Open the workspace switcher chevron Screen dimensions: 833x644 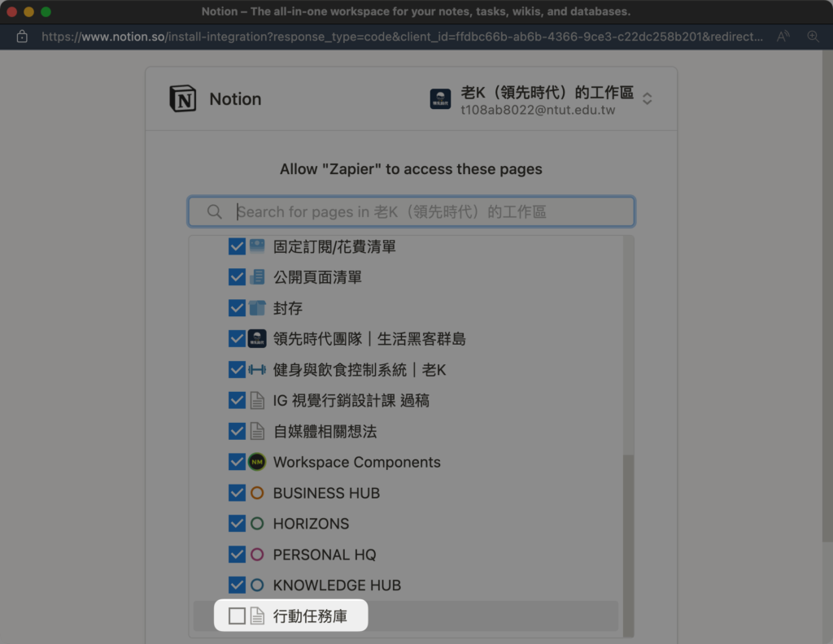point(647,98)
